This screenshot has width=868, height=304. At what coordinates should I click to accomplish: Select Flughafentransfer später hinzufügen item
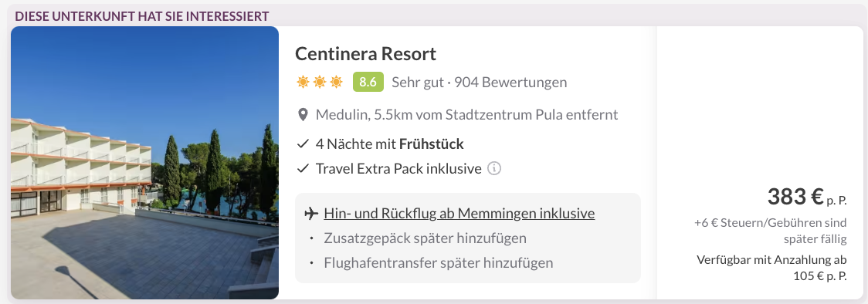click(439, 262)
